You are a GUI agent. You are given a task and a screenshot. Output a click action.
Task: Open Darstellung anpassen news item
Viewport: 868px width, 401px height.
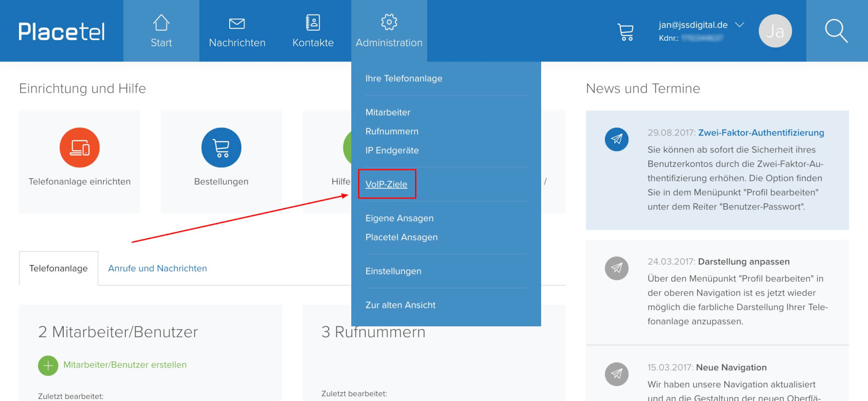[x=744, y=261]
